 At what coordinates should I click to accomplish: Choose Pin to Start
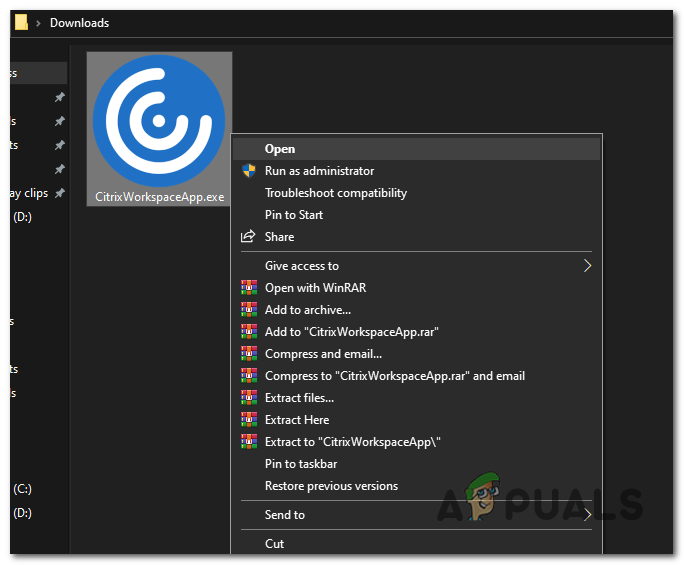click(x=416, y=215)
